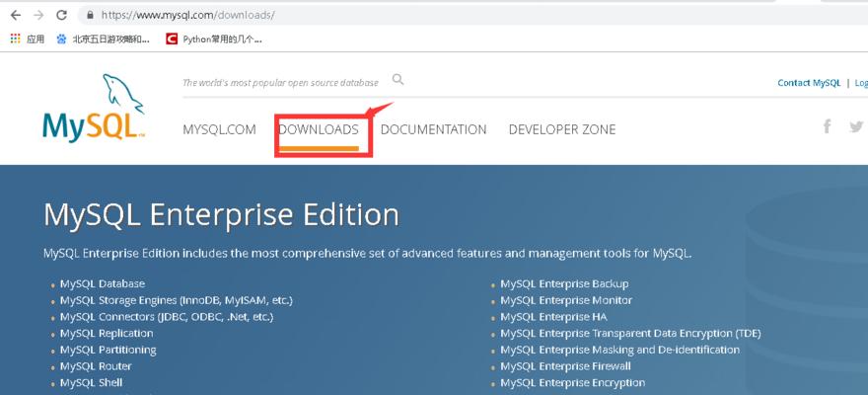
Task: Click the padlock site security icon
Action: 90,15
